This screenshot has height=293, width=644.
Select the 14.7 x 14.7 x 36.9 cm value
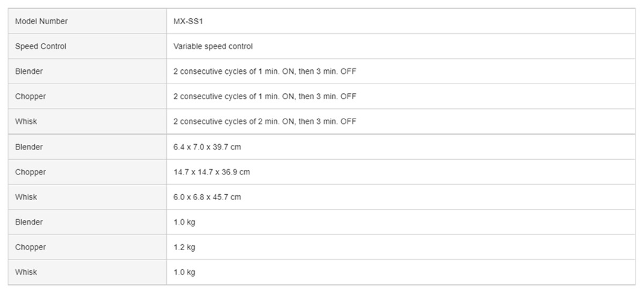pyautogui.click(x=211, y=172)
